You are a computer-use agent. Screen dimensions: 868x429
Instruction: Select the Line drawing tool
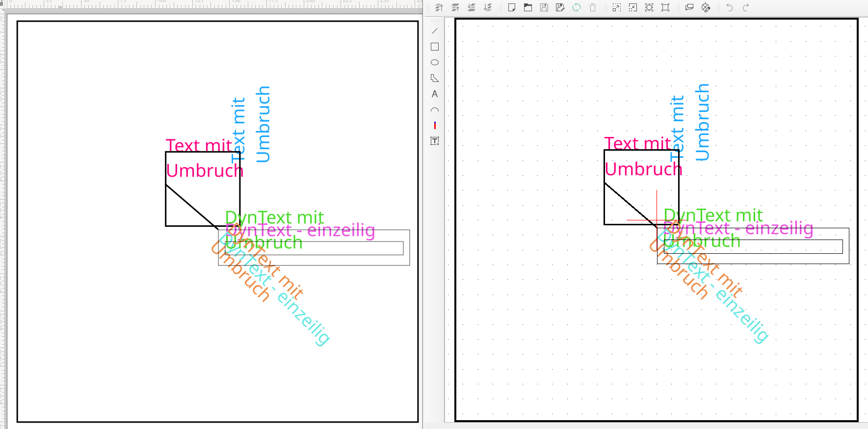coord(435,31)
